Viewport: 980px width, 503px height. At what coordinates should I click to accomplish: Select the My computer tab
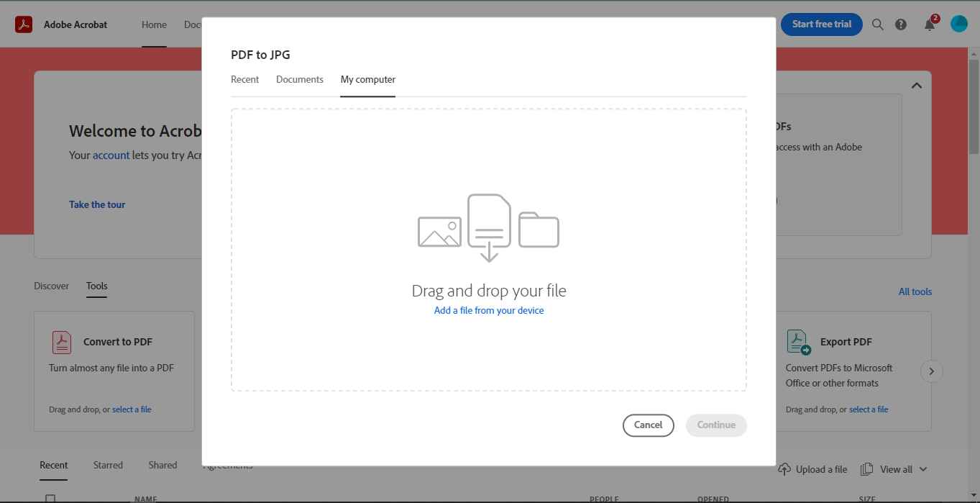point(368,79)
